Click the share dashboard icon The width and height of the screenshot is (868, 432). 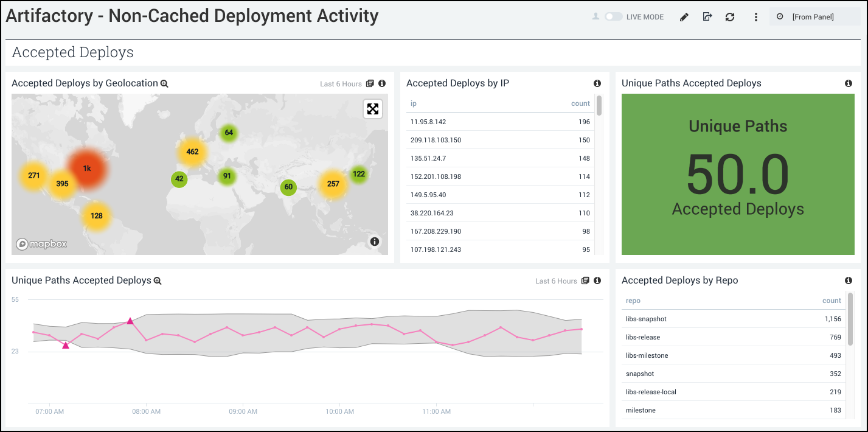(707, 17)
